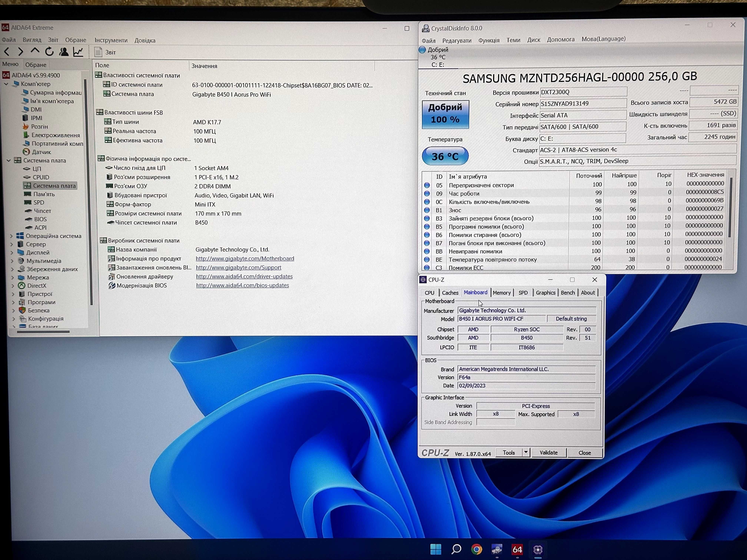The image size is (747, 560).
Task: Select the ACPI tree item
Action: click(x=36, y=228)
